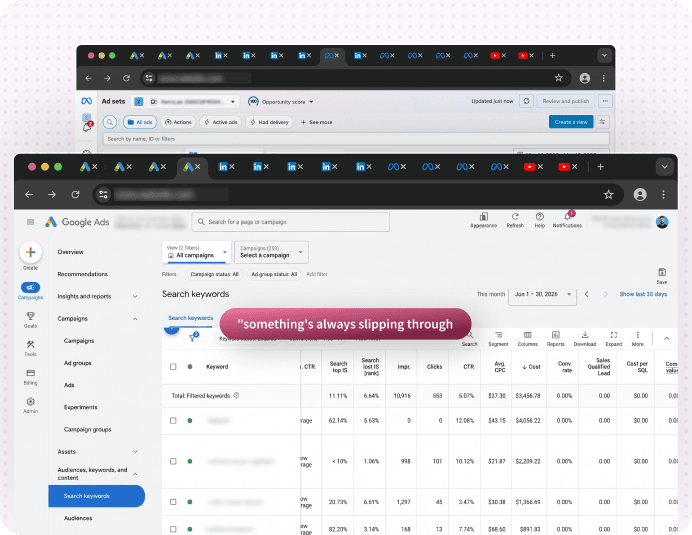
Task: Tick the select-all checkbox in Keyword header
Action: pos(173,366)
